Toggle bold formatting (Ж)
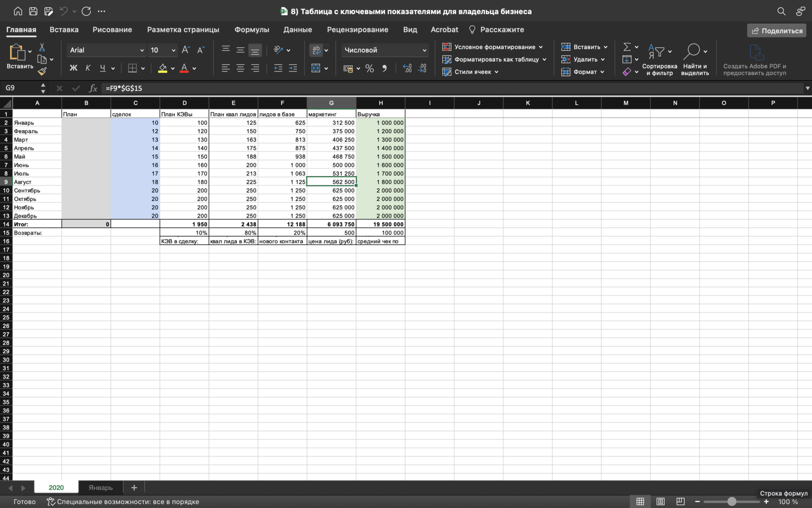 pos(73,68)
